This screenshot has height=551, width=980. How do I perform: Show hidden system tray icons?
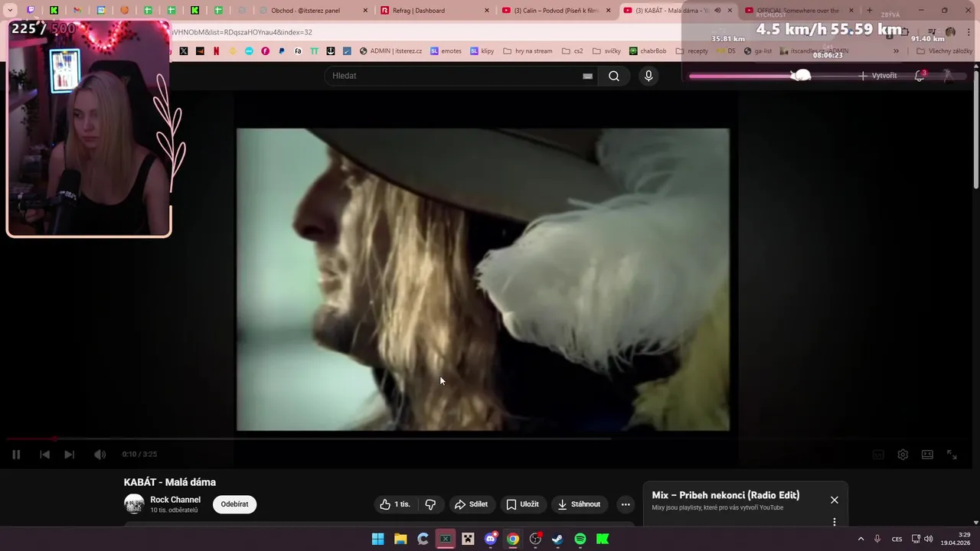coord(861,539)
